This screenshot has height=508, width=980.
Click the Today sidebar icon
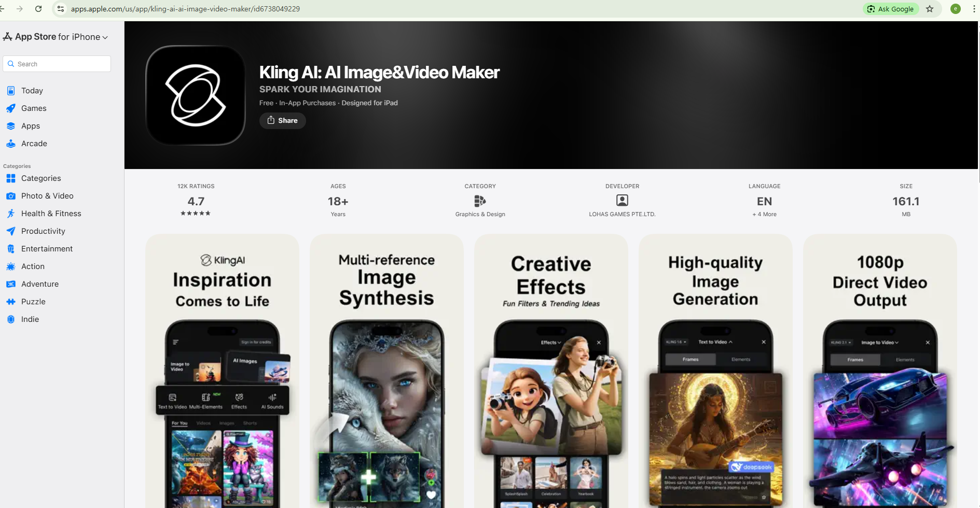(11, 91)
